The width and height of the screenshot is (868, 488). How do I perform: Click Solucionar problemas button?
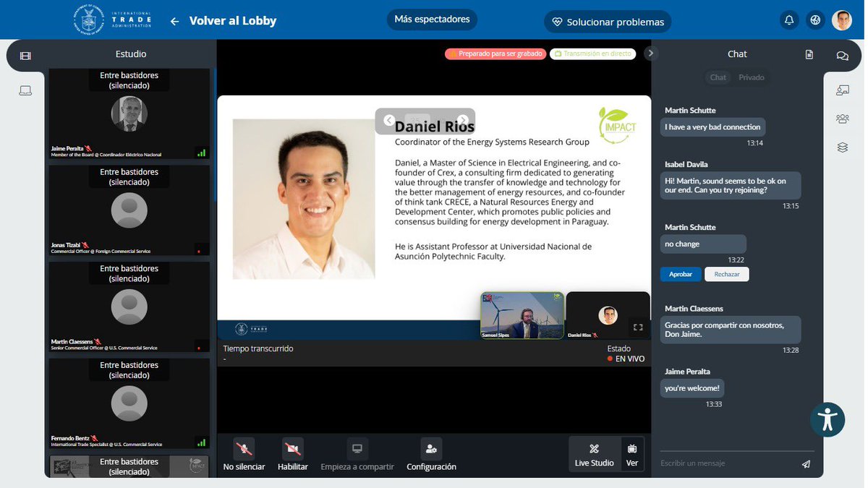tap(608, 22)
